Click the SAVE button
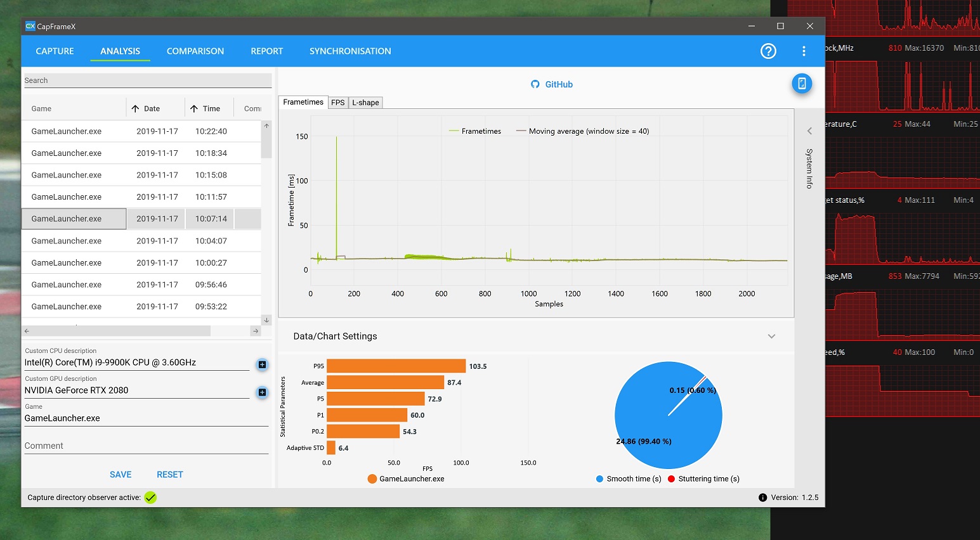 coord(121,475)
